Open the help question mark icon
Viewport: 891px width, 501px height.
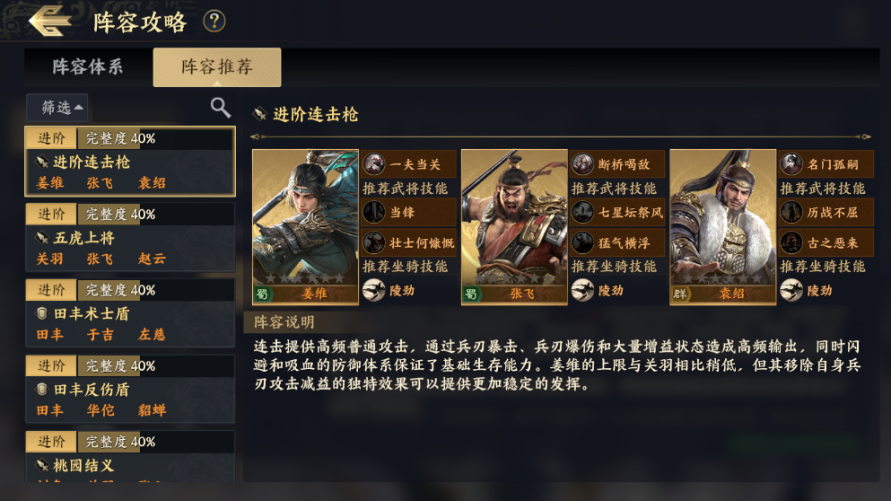coord(214,21)
